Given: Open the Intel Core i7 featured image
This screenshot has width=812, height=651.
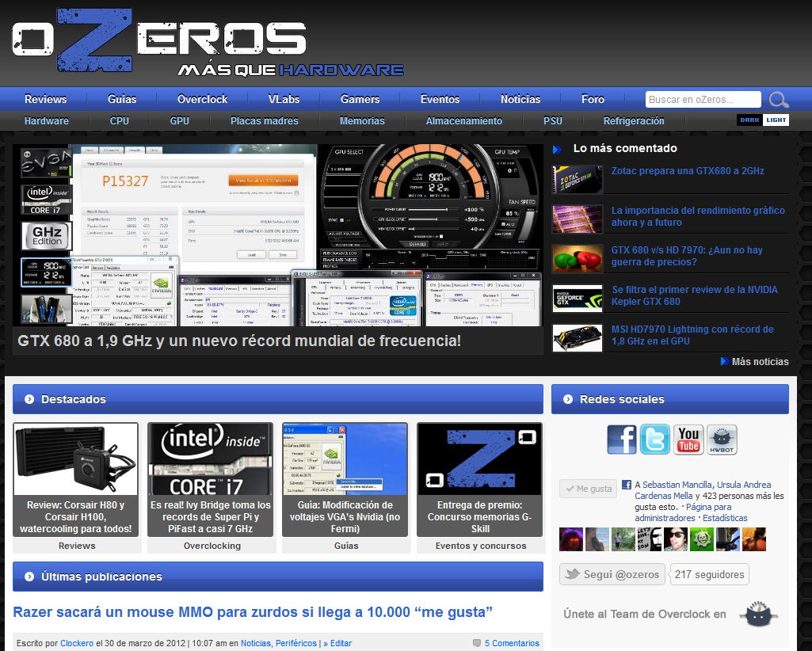Looking at the screenshot, I should click(211, 459).
